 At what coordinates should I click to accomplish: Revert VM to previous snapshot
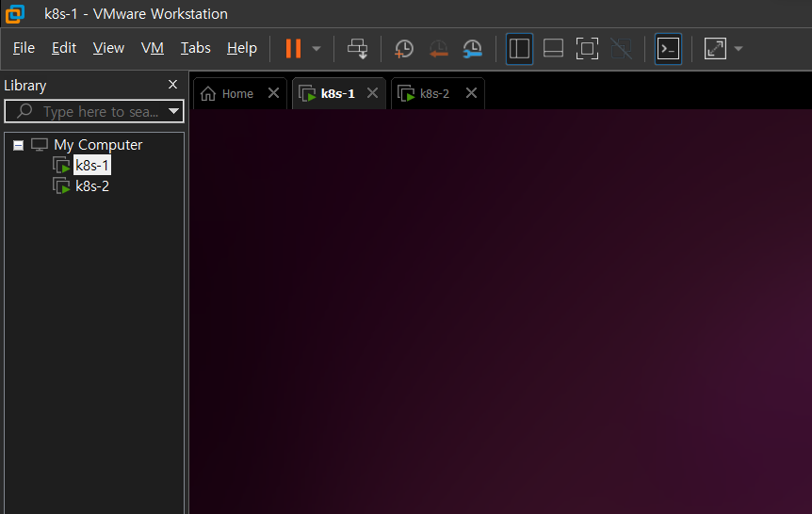point(438,49)
